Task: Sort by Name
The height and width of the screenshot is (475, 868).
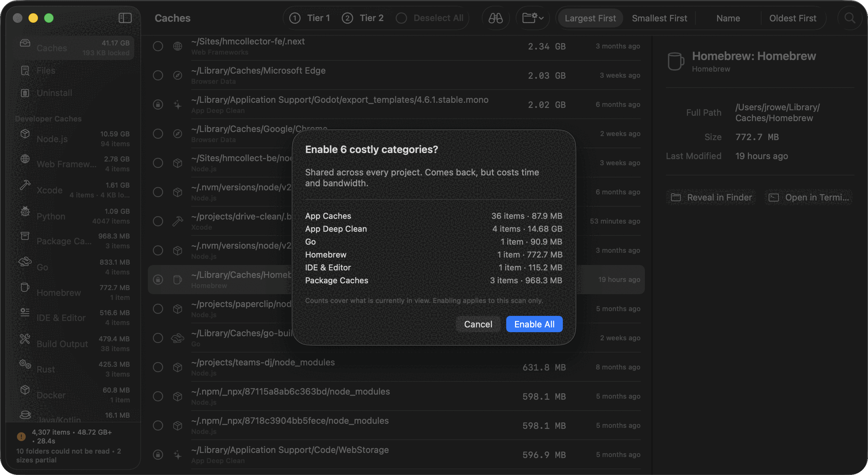Action: tap(728, 18)
